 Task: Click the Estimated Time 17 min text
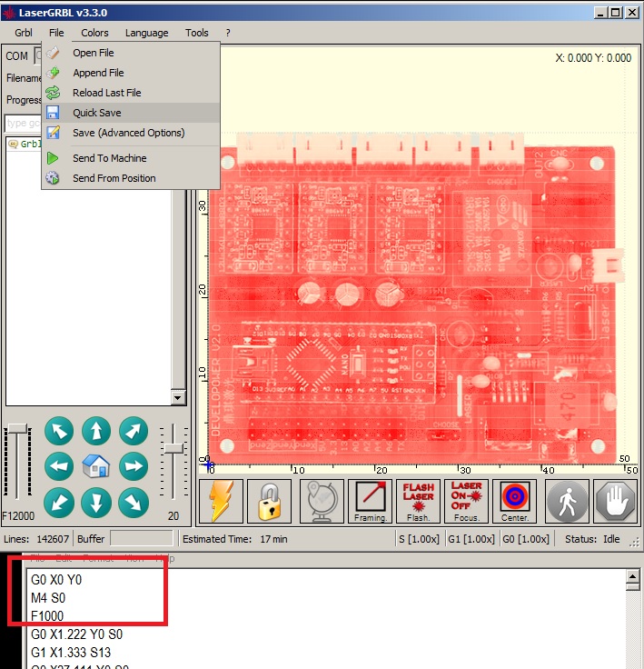(x=235, y=539)
